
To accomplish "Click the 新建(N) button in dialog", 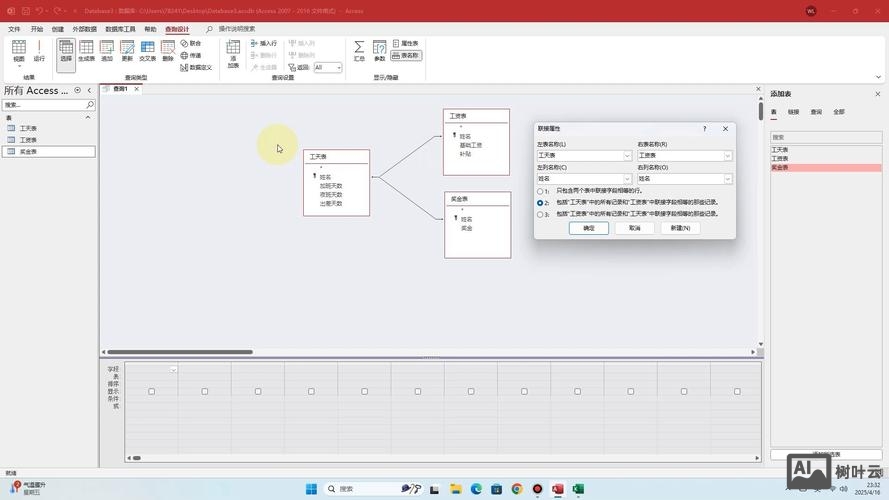I will tap(680, 228).
